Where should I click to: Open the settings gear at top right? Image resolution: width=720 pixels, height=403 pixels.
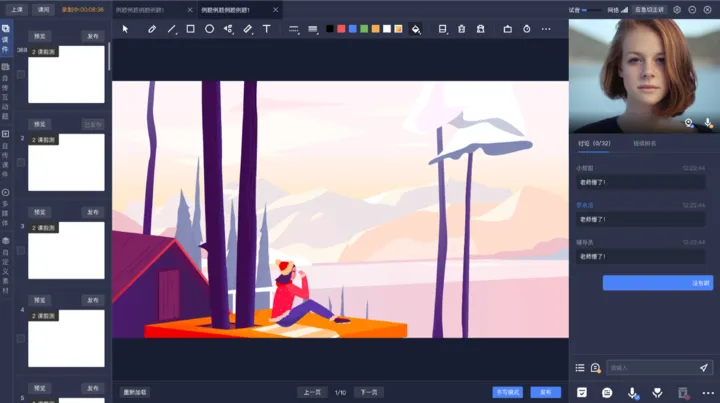[x=677, y=10]
